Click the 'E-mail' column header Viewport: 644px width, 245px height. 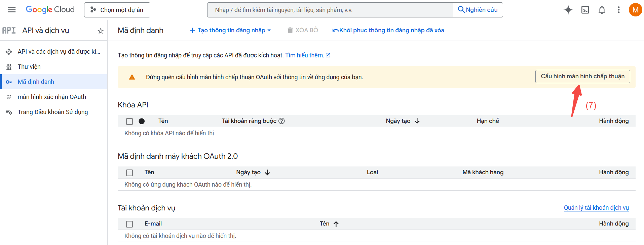[x=153, y=224]
